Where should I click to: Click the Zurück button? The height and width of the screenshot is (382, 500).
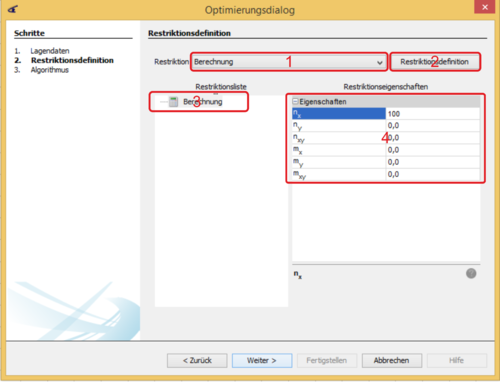[197, 360]
